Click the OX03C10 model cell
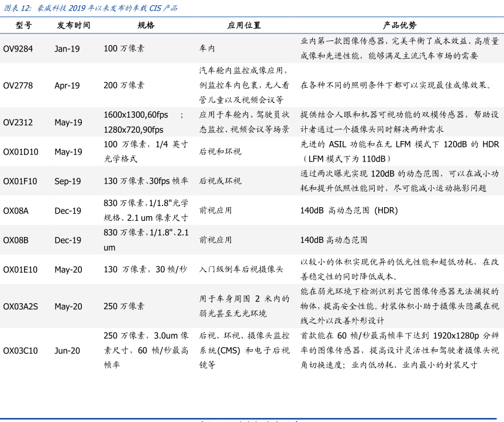Image resolution: width=504 pixels, height=422 pixels. pos(21,351)
